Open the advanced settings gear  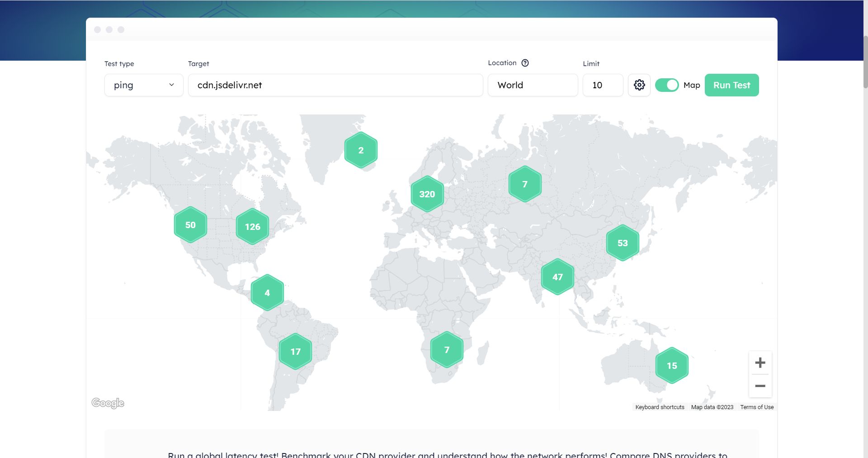pyautogui.click(x=639, y=85)
